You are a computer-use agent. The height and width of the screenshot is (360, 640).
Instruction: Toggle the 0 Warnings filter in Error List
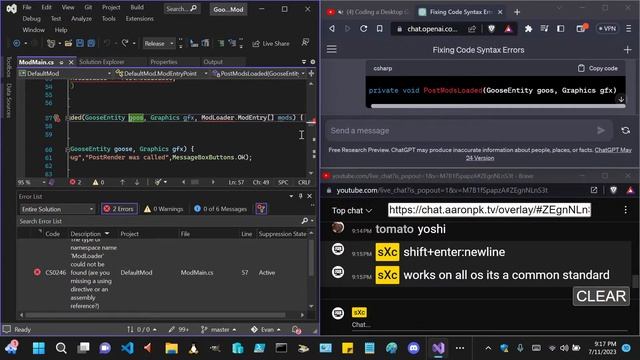click(x=164, y=209)
